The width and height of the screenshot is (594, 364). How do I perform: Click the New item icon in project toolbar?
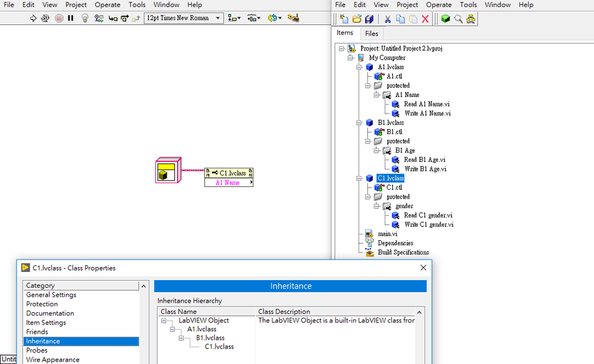[344, 19]
